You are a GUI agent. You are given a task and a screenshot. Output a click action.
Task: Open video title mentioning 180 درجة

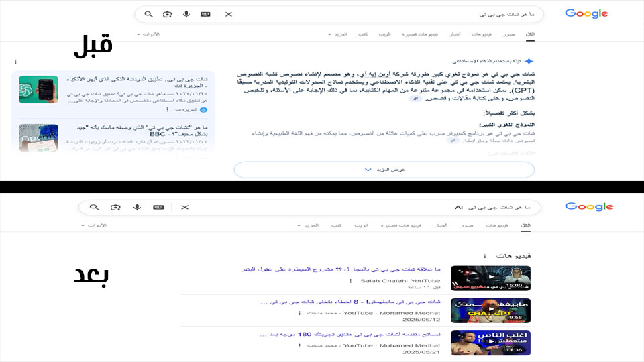click(350, 334)
